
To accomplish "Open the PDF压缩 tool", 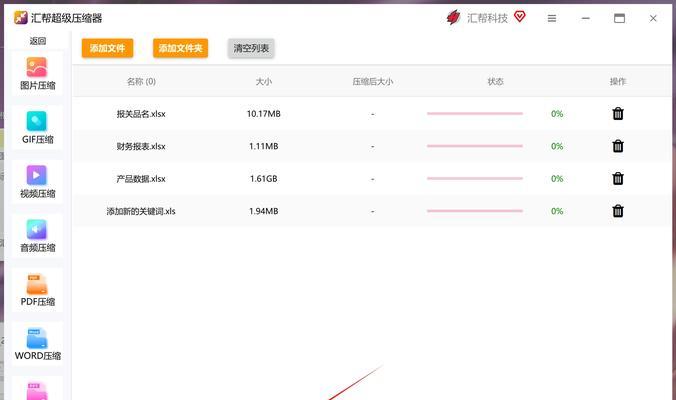I will 37,290.
